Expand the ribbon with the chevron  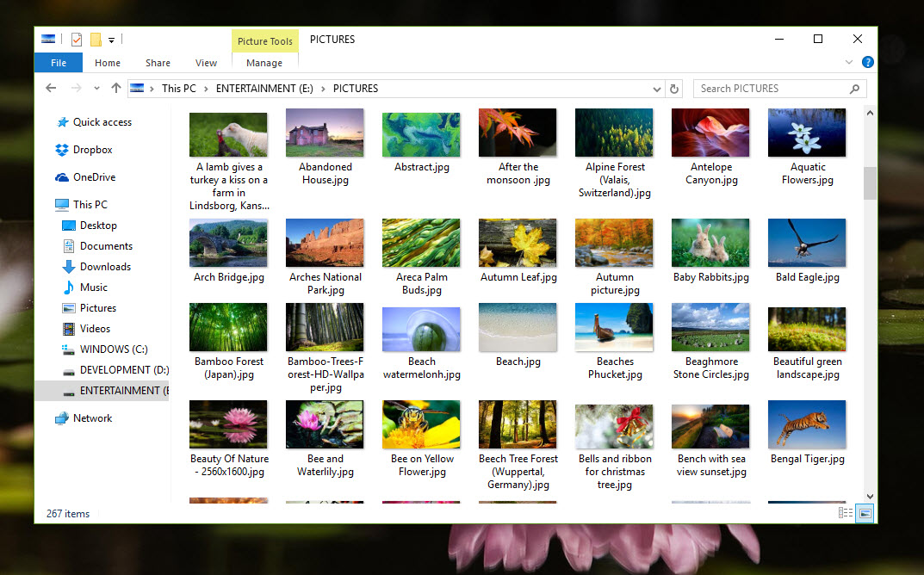(850, 62)
